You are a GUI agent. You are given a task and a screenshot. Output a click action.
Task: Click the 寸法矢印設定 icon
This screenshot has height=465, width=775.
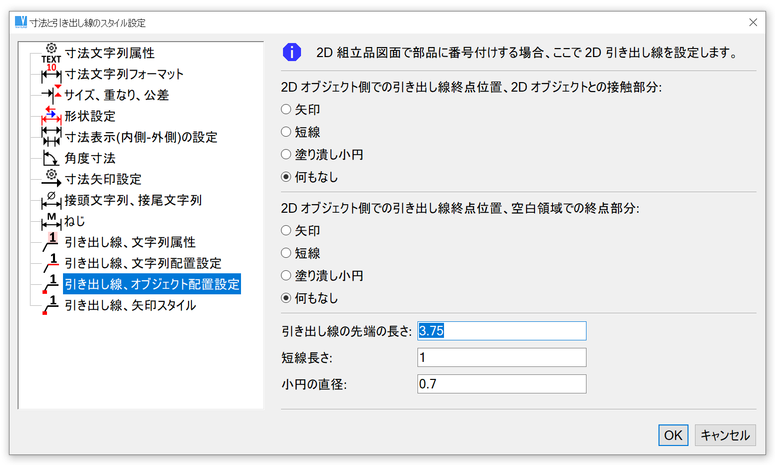pyautogui.click(x=51, y=179)
